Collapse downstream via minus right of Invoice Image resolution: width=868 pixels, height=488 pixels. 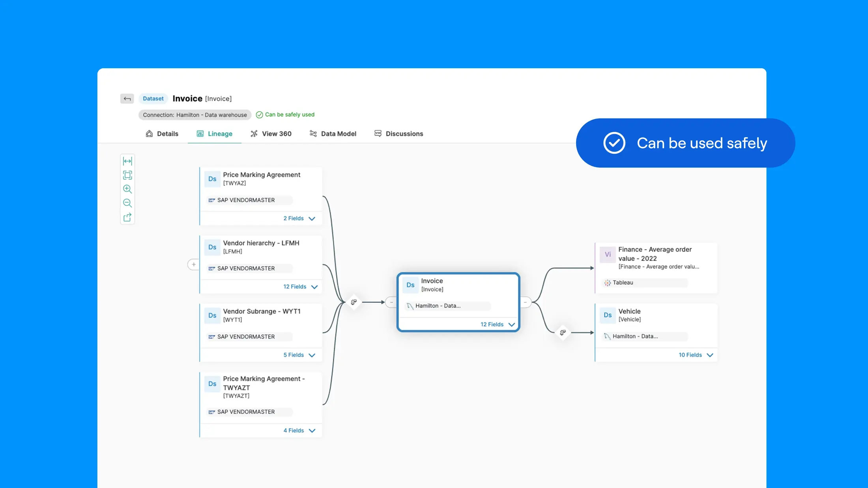click(x=525, y=302)
